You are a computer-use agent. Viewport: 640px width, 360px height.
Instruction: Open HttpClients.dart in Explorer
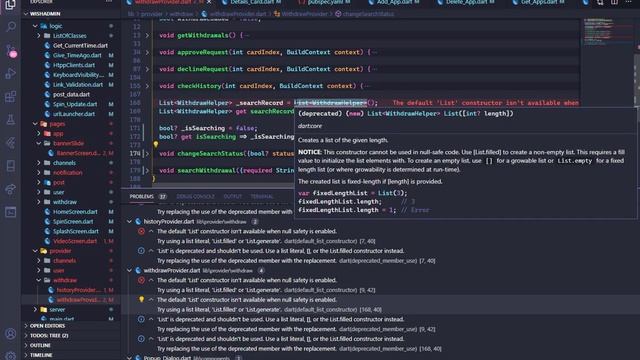[x=73, y=65]
